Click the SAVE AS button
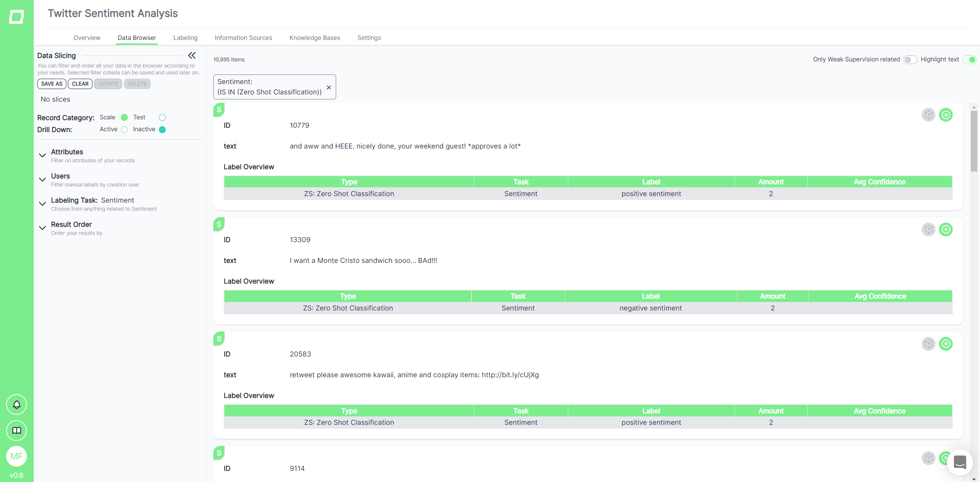Viewport: 980px width, 482px height. 51,84
